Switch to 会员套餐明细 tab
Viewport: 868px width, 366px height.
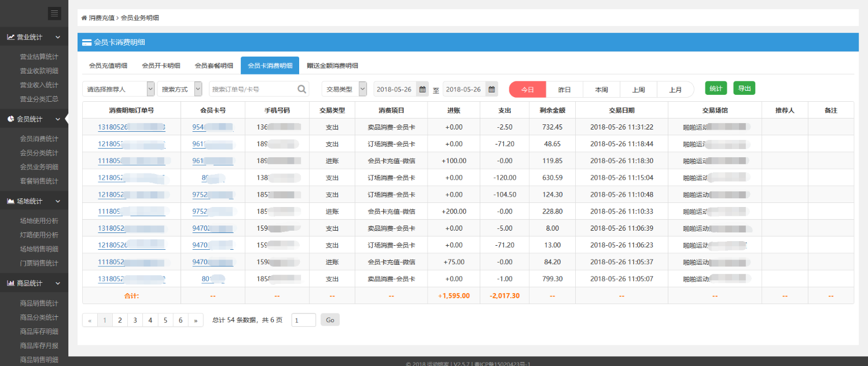point(214,65)
